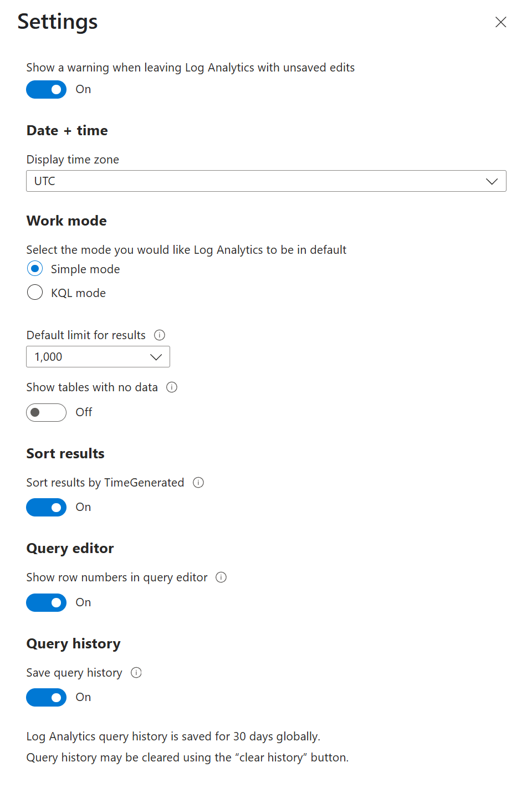Click the Off label beside the no-data toggle
Screen dimensions: 532x798
84,412
